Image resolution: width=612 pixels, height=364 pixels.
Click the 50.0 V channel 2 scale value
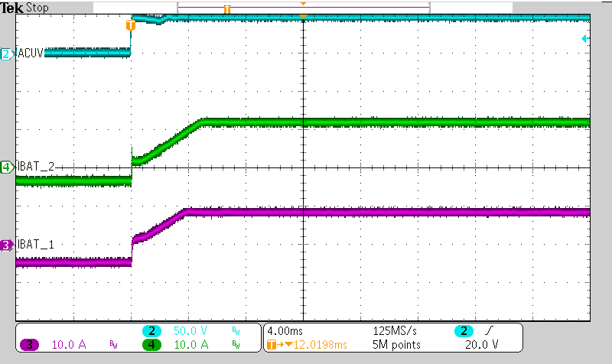190,331
